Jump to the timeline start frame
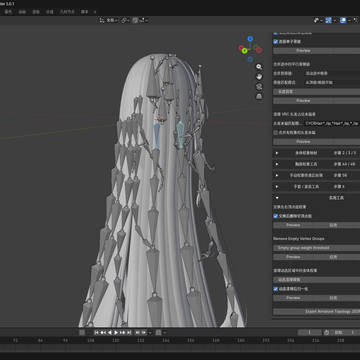Image resolution: width=360 pixels, height=360 pixels. 97,332
